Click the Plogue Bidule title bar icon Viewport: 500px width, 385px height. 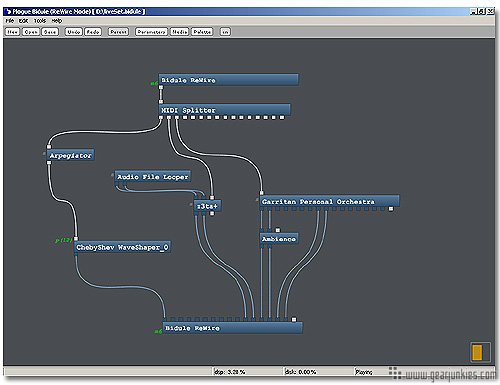(8, 12)
